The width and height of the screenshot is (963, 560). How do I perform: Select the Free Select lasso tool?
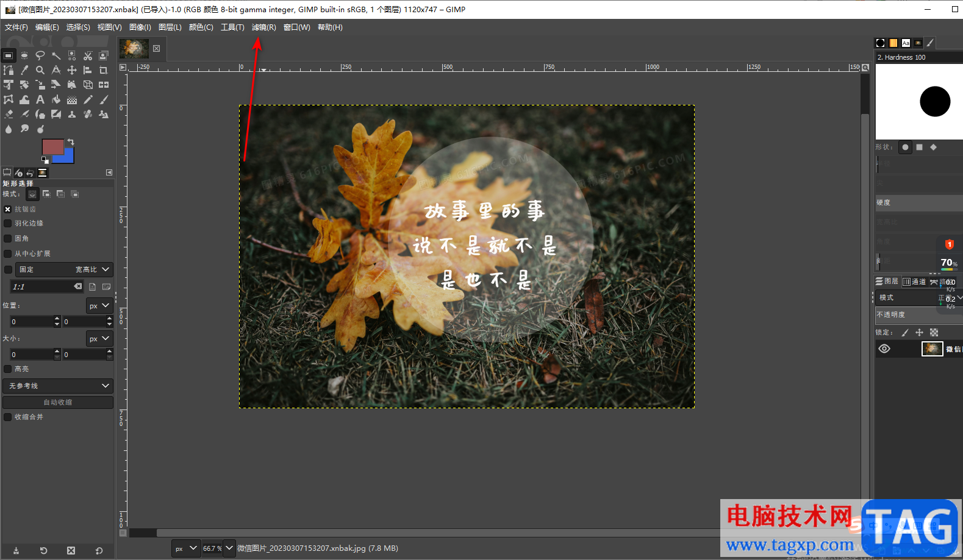tap(40, 55)
